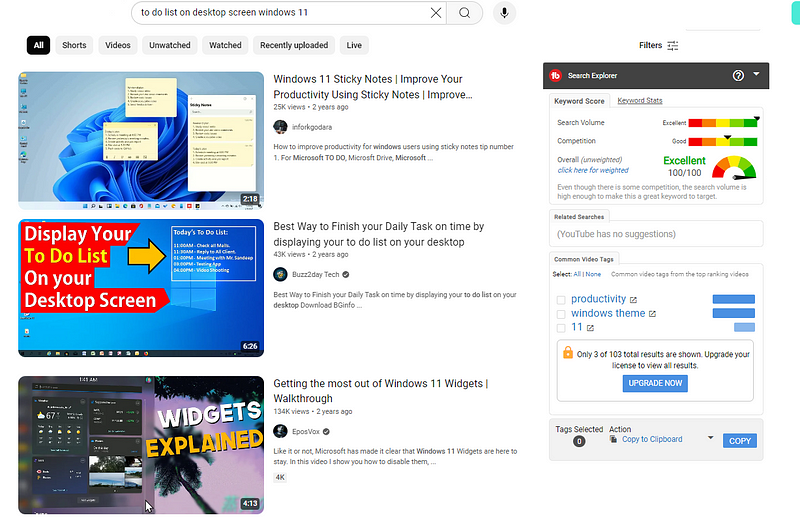Viewport: 800px width, 522px height.
Task: Tick the 11 tag checkbox
Action: click(x=561, y=328)
